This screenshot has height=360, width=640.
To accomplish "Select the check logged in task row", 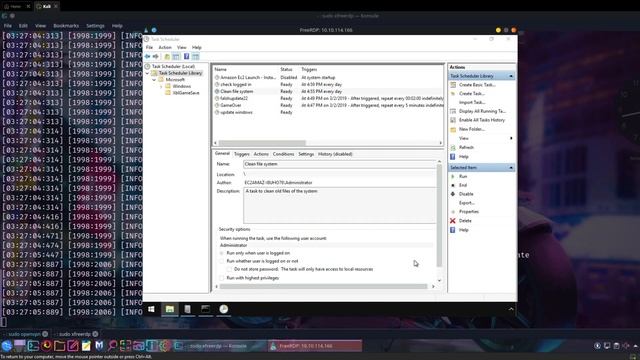I will (329, 84).
